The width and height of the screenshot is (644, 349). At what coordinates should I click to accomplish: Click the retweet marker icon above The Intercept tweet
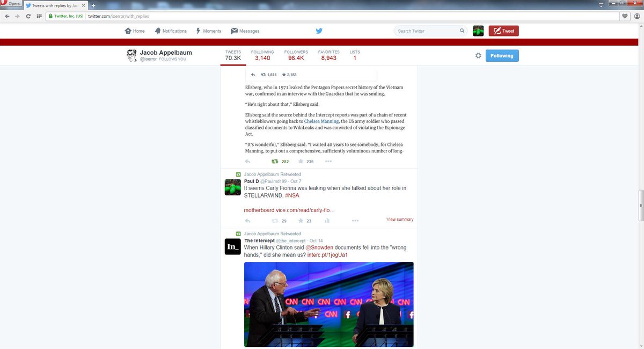238,234
